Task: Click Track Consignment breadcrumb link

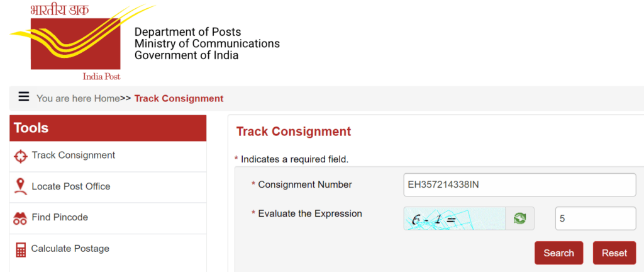Action: click(179, 99)
